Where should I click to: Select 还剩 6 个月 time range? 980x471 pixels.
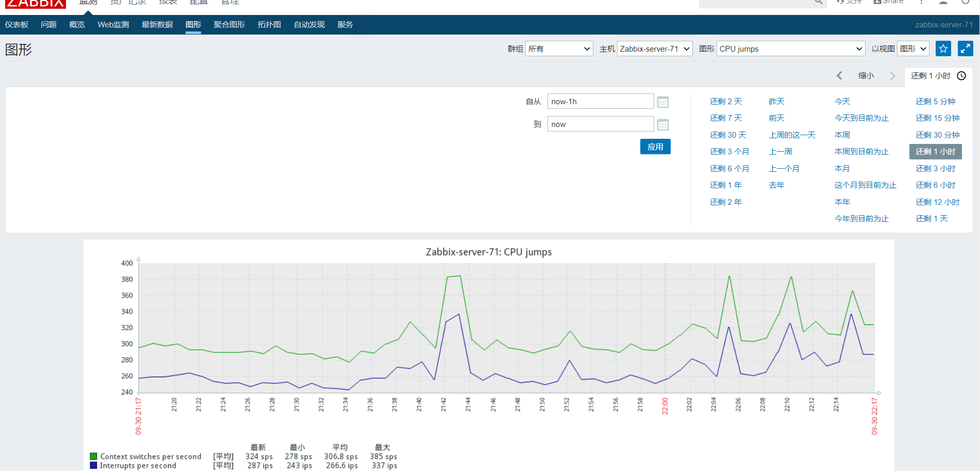pos(729,169)
